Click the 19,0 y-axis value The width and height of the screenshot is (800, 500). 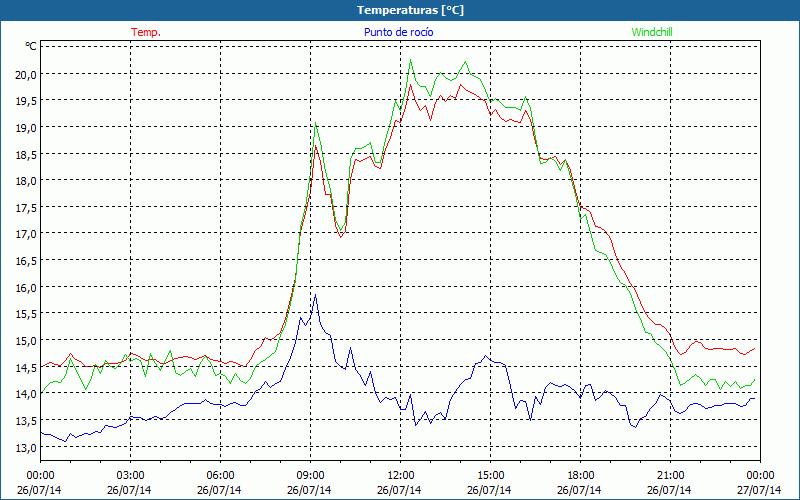(x=26, y=128)
